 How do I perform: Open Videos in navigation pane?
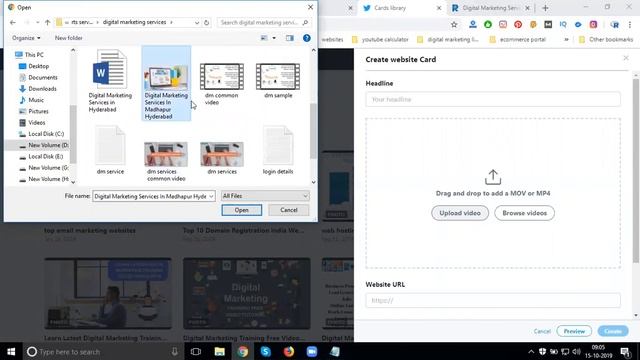click(x=32, y=122)
